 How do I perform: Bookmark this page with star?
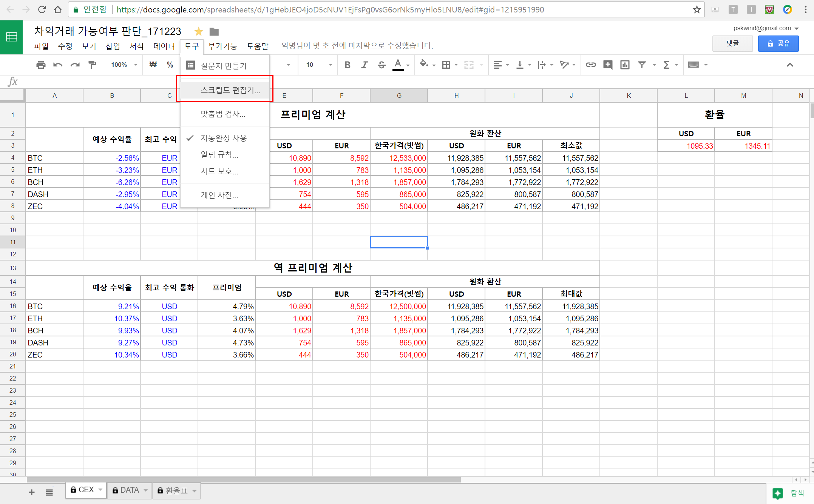pyautogui.click(x=697, y=9)
